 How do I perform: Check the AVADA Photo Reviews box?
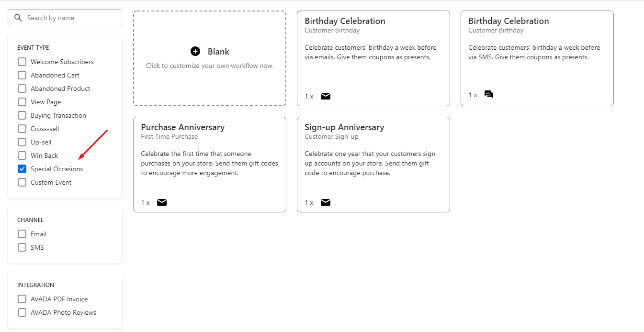22,312
